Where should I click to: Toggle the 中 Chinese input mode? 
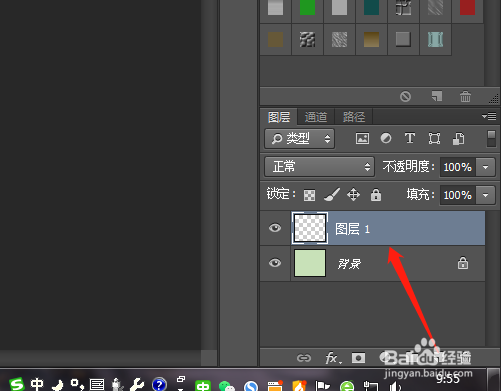(x=37, y=384)
